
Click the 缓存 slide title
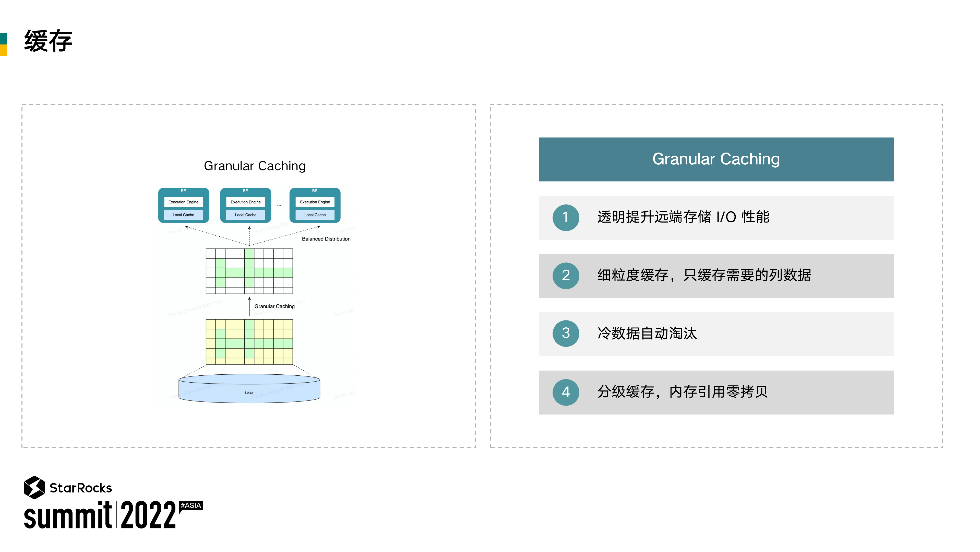coord(48,41)
